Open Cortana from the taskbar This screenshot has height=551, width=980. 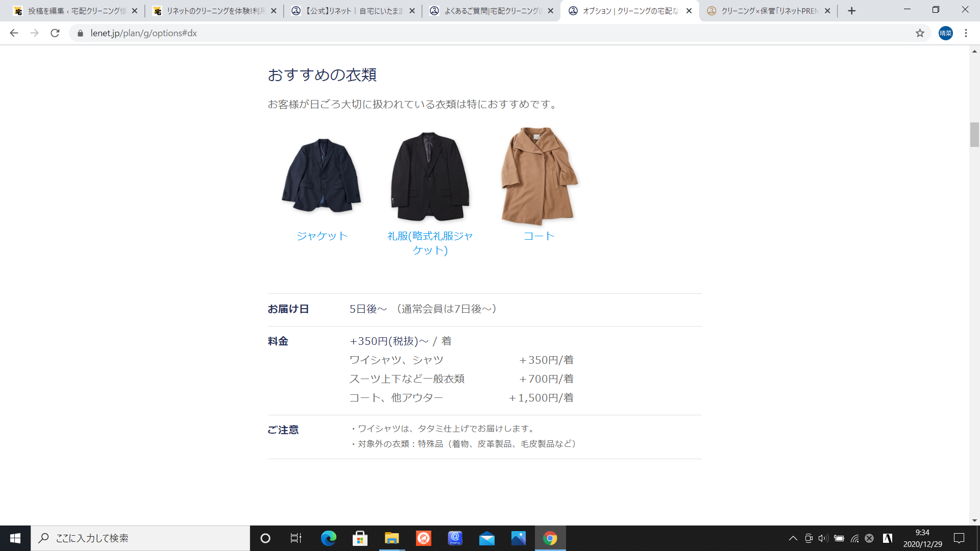coord(265,538)
